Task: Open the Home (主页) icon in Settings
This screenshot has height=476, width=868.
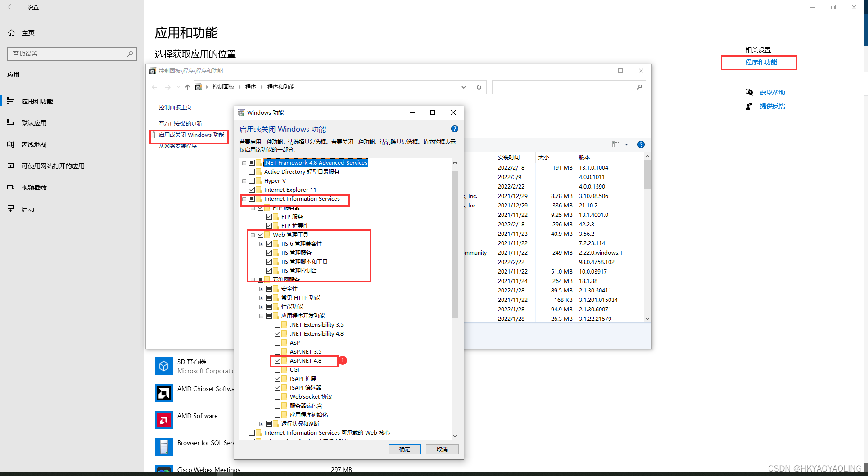Action: 11,33
